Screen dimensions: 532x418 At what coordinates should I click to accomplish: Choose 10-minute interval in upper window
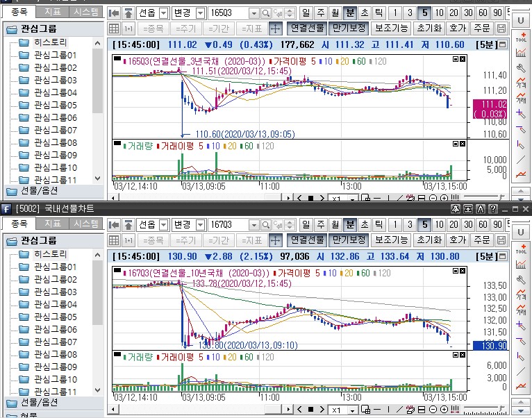tap(439, 13)
